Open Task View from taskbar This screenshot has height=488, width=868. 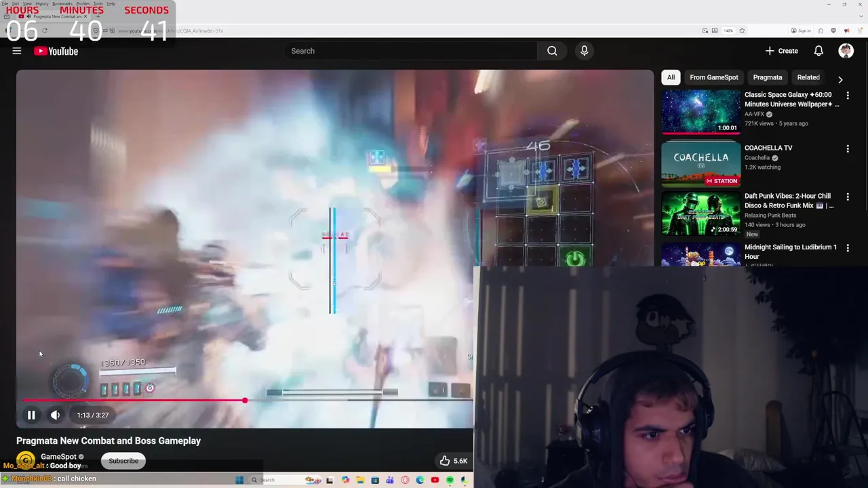coord(330,480)
